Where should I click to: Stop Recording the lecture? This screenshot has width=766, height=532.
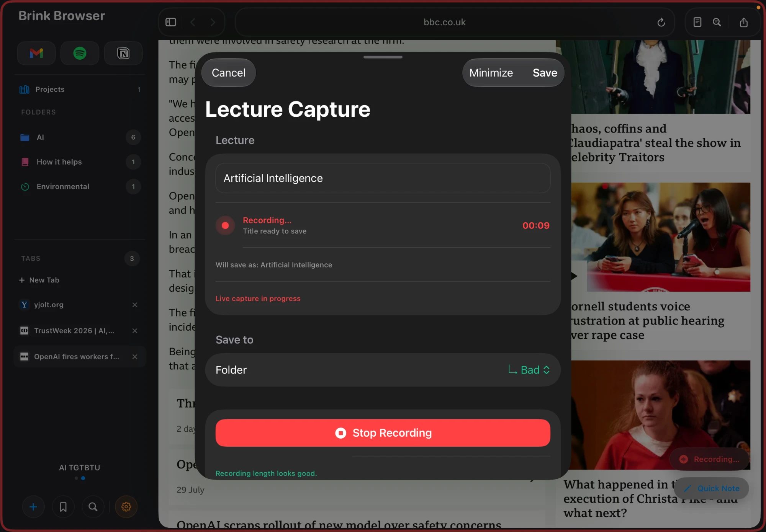pos(383,433)
